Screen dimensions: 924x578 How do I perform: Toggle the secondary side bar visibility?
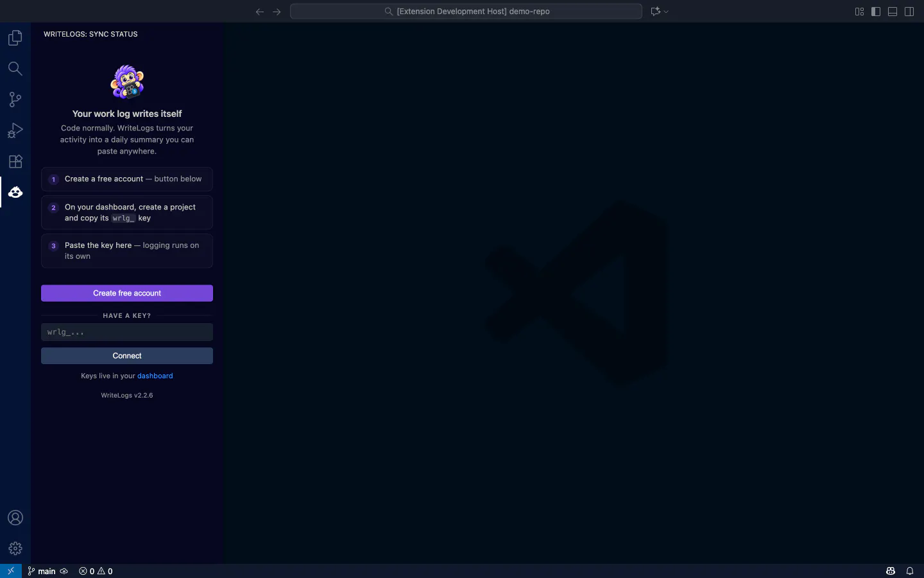click(x=909, y=12)
